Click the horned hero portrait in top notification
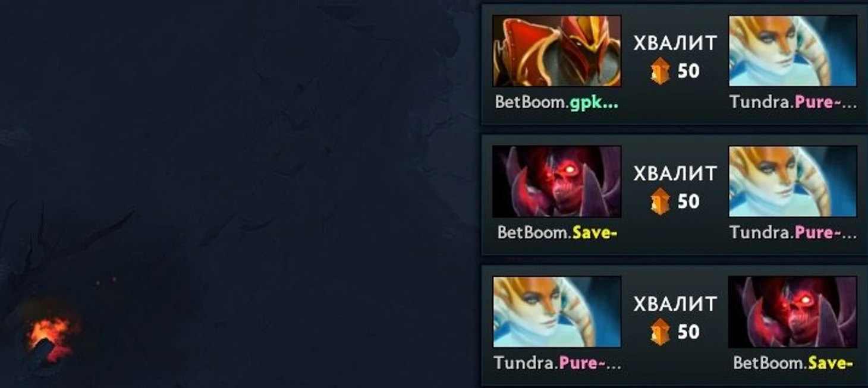This screenshot has width=868, height=388. tap(792, 51)
